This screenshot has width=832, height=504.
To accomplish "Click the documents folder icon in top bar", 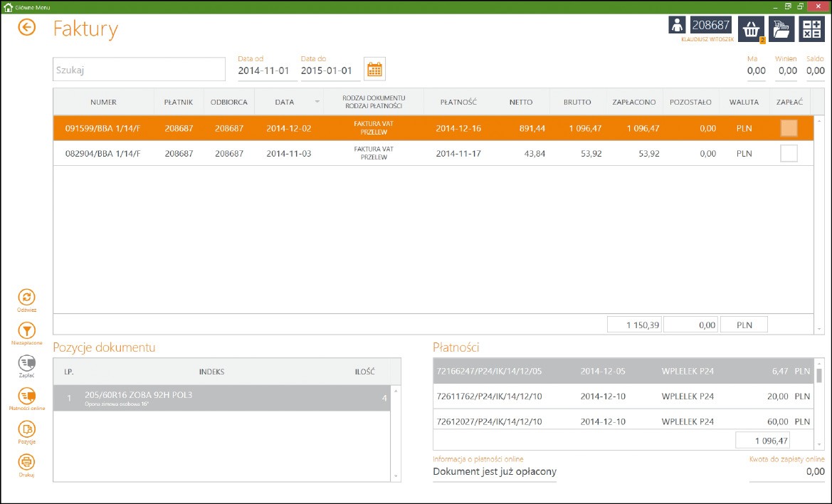I will point(781,29).
